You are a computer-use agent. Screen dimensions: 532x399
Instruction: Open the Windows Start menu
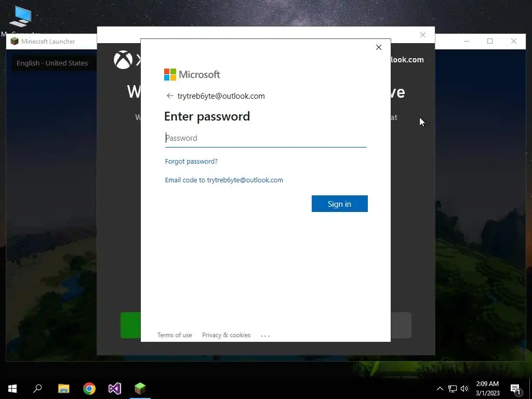tap(12, 388)
